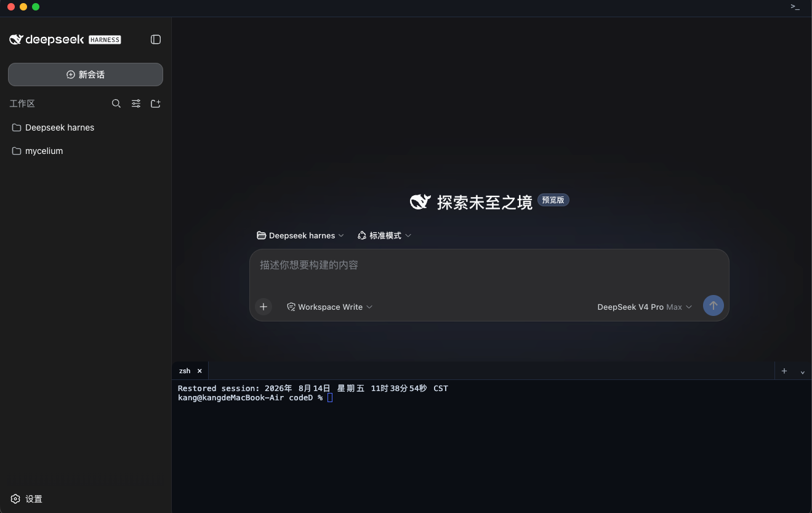Screen dimensions: 812x513
Task: Open workspace search magnifier icon
Action: point(116,103)
